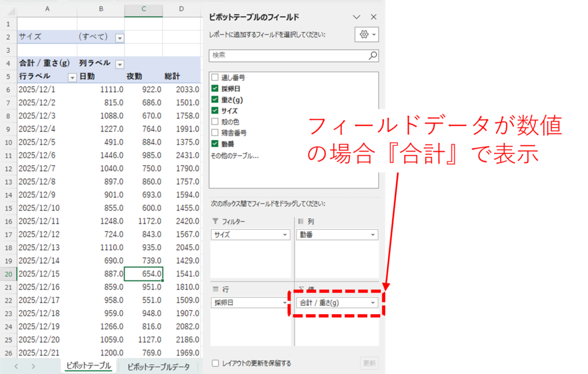Expand the 勤番 columns field dropdown

click(373, 235)
